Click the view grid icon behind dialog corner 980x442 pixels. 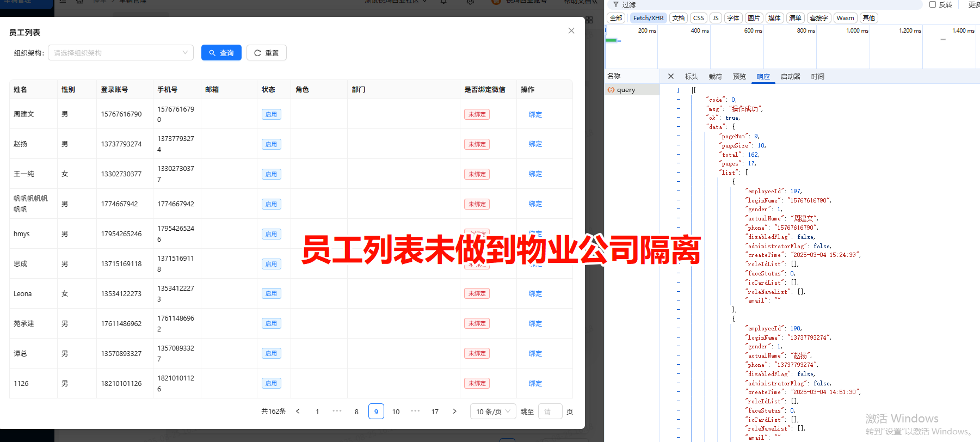point(589,20)
